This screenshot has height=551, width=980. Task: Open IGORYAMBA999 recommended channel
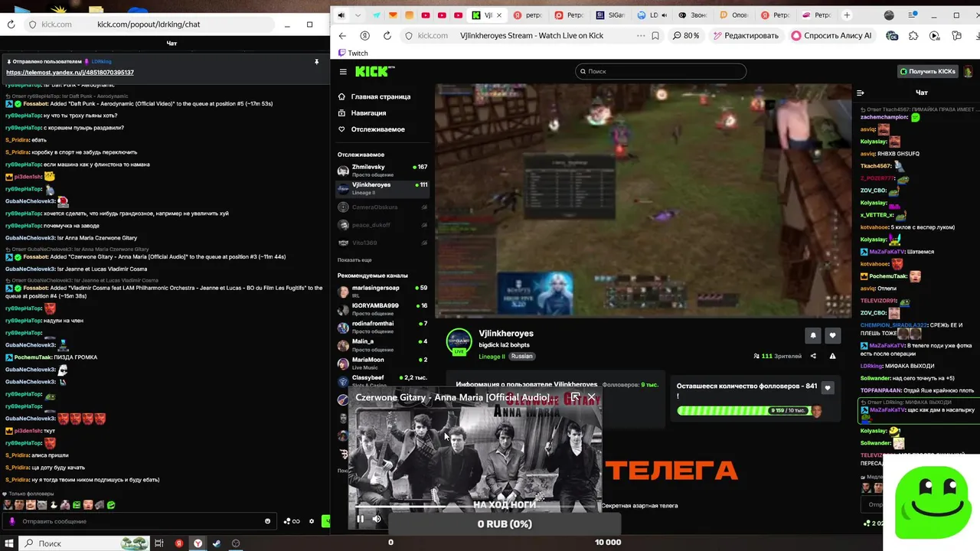(x=382, y=309)
